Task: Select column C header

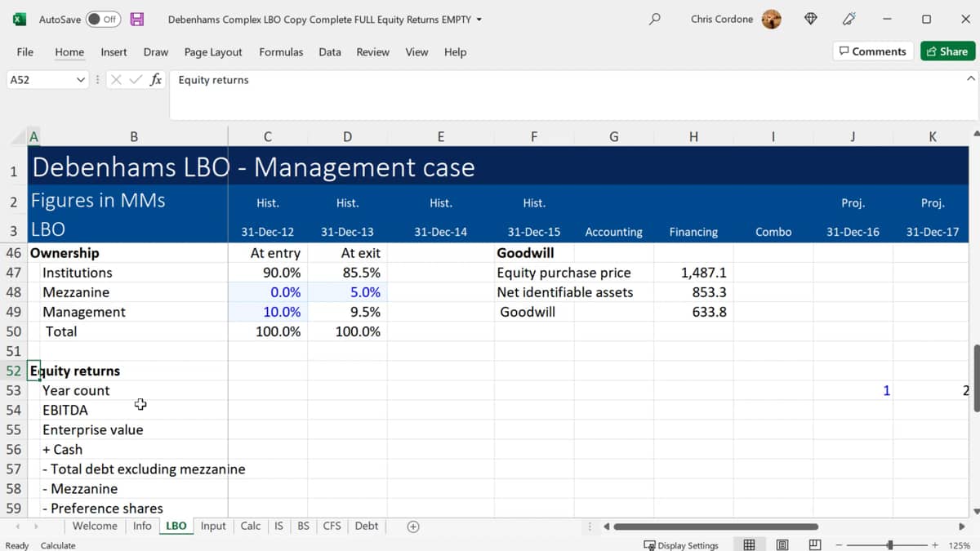Action: tap(267, 137)
